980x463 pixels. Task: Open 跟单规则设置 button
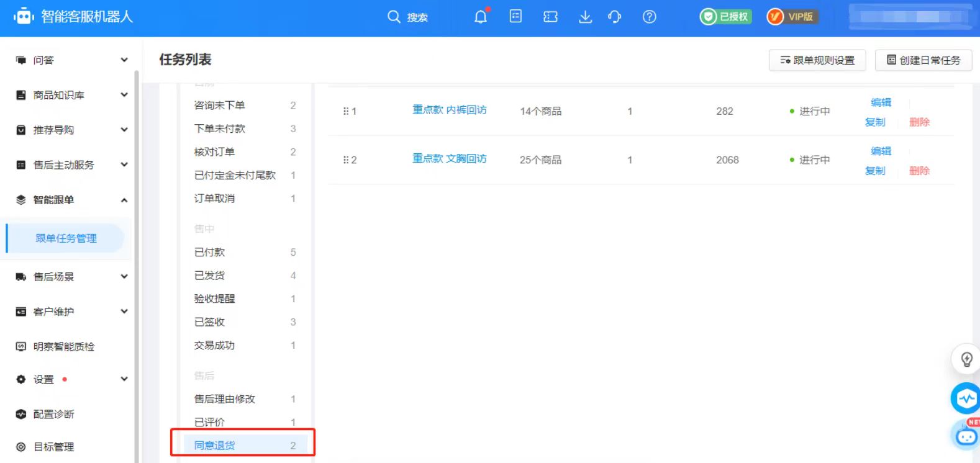coord(817,60)
